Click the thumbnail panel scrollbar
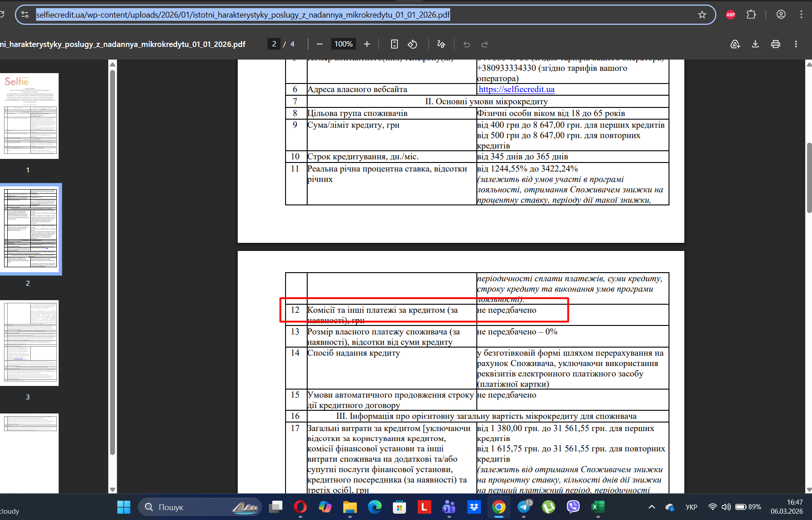Image resolution: width=812 pixels, height=520 pixels. coord(112,262)
